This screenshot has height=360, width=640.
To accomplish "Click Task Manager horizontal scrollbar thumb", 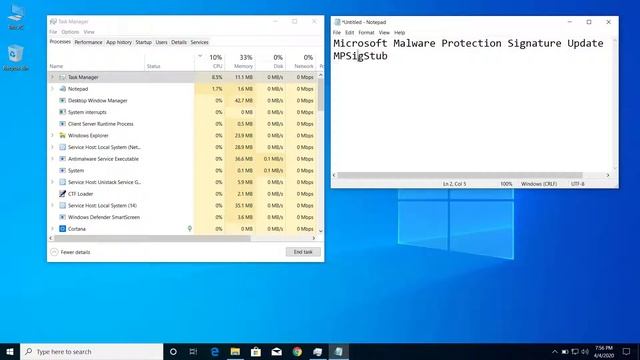I will tap(152, 238).
